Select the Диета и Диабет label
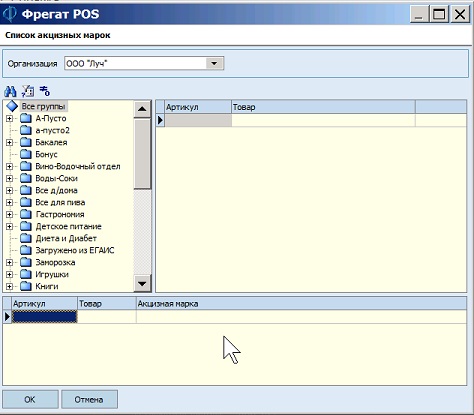The width and height of the screenshot is (474, 415). coord(66,238)
